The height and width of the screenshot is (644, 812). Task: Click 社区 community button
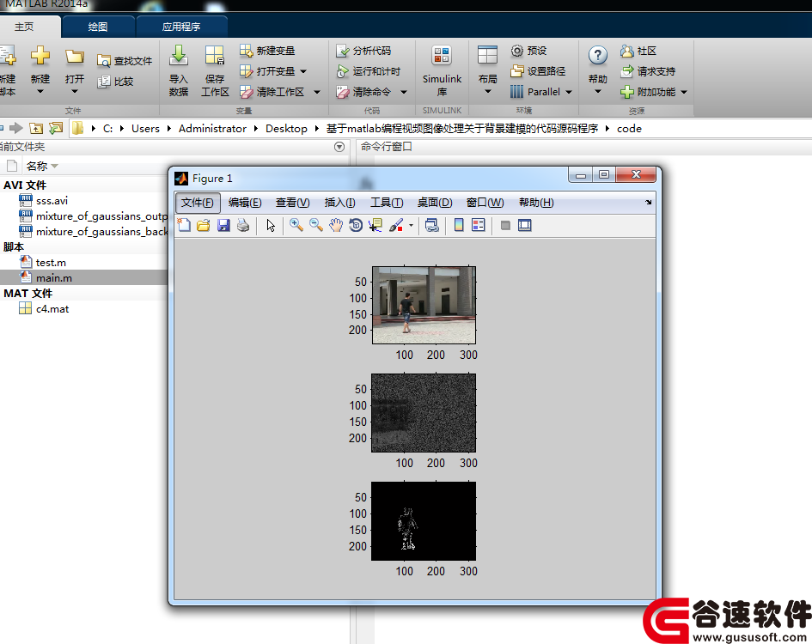[638, 51]
